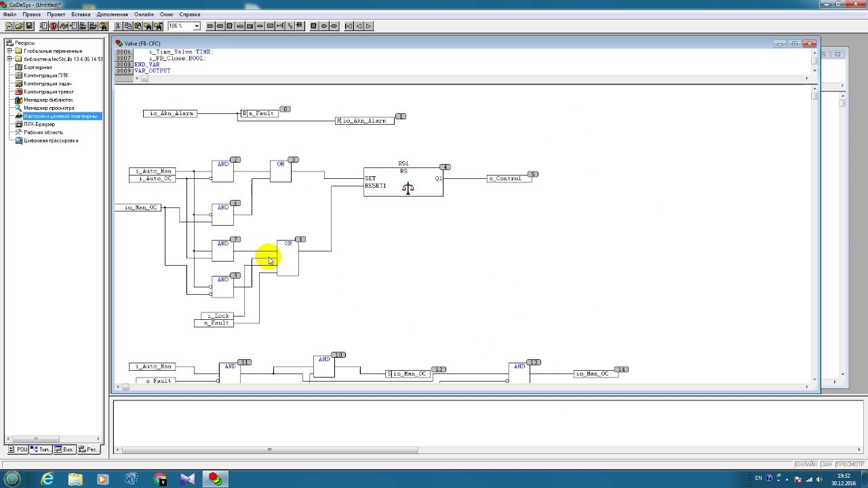Select Настройки целевой платформы item

tap(62, 116)
